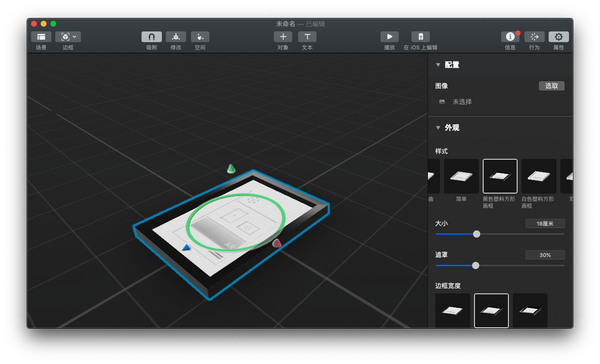This screenshot has height=364, width=600.
Task: Start playback with the 播放 button
Action: pos(390,37)
